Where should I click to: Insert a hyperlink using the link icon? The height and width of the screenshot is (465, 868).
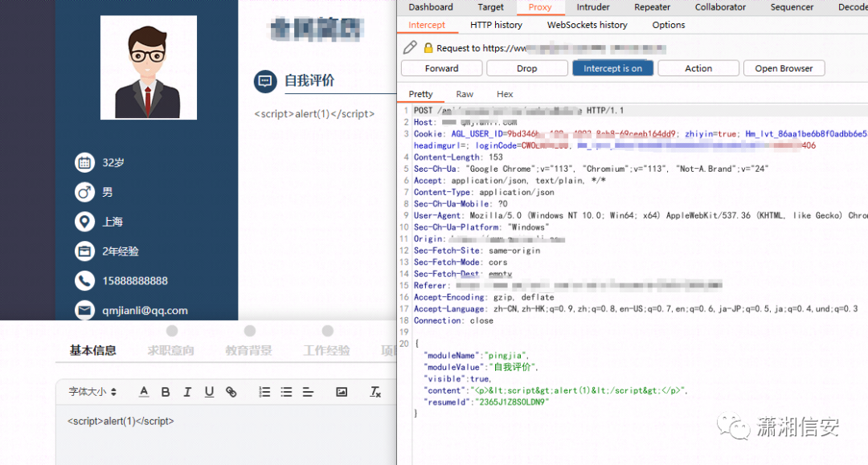(231, 391)
